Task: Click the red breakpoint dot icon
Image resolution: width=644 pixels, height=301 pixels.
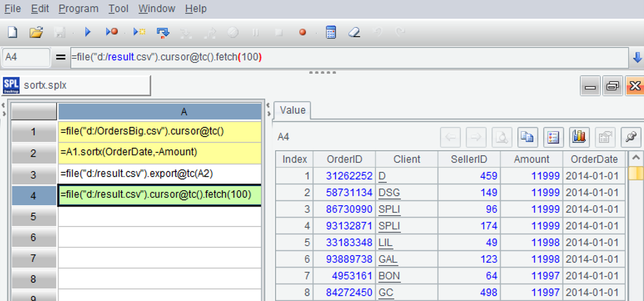Action: pyautogui.click(x=303, y=33)
